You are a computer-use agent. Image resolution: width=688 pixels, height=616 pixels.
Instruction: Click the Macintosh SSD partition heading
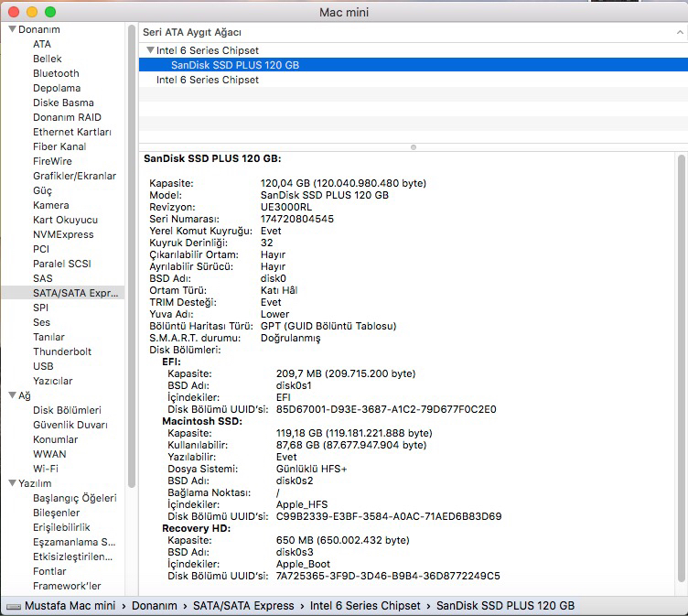202,421
